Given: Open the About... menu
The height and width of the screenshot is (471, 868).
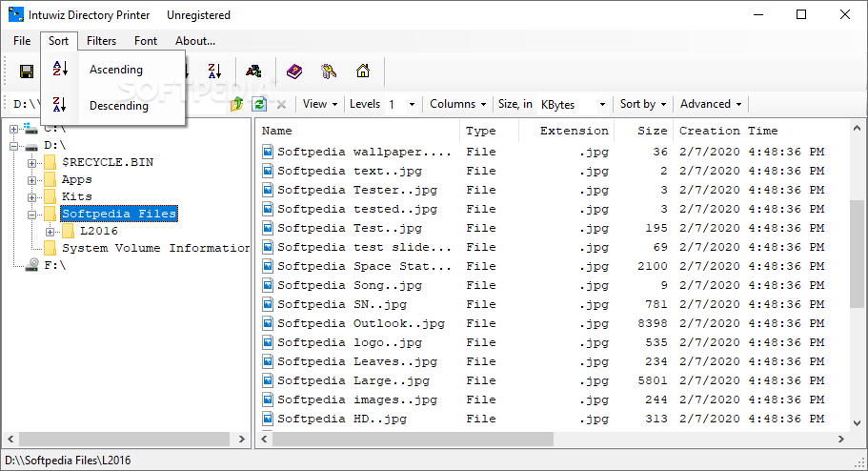Looking at the screenshot, I should [195, 40].
